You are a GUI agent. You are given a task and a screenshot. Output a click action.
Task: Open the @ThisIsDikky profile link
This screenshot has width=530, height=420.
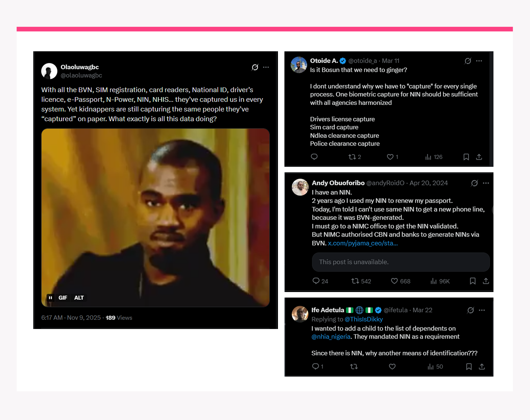pyautogui.click(x=364, y=319)
